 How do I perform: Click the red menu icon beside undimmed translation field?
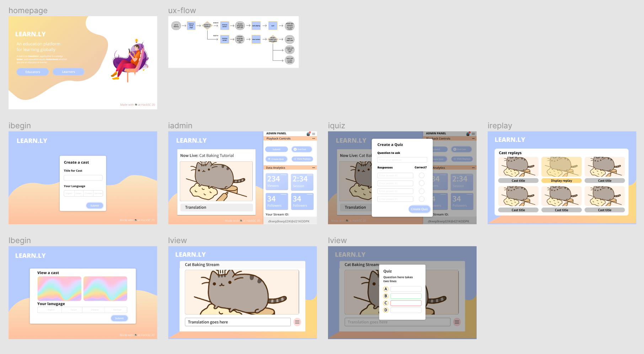pyautogui.click(x=297, y=322)
